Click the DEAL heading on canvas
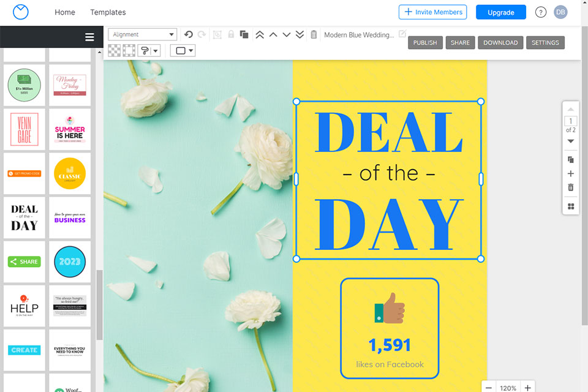The height and width of the screenshot is (392, 588). coord(388,132)
